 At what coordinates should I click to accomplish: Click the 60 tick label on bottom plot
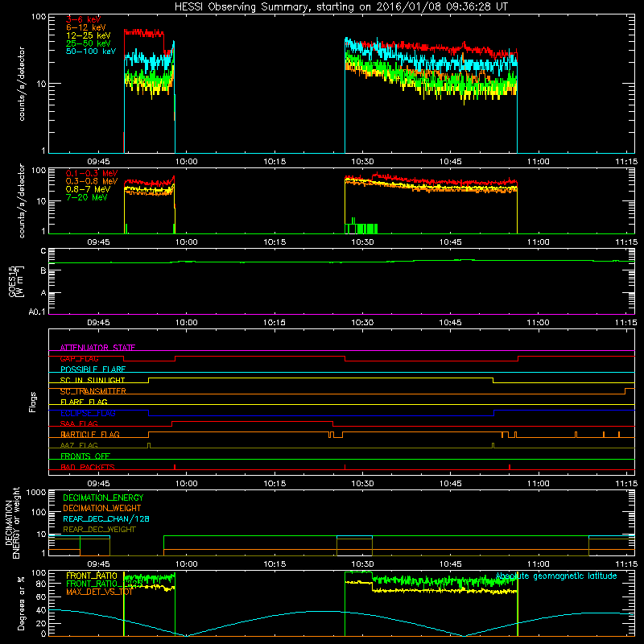tap(41, 597)
